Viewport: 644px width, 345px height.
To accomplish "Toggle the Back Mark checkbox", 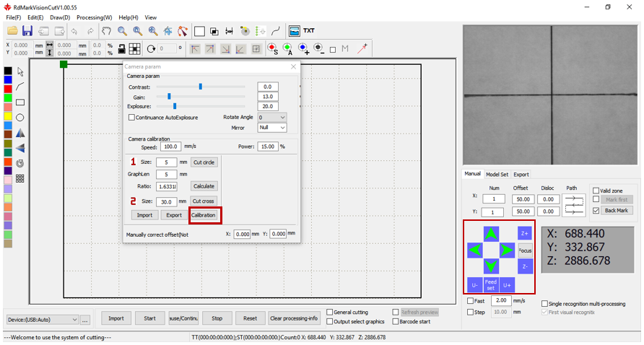I will [x=596, y=211].
